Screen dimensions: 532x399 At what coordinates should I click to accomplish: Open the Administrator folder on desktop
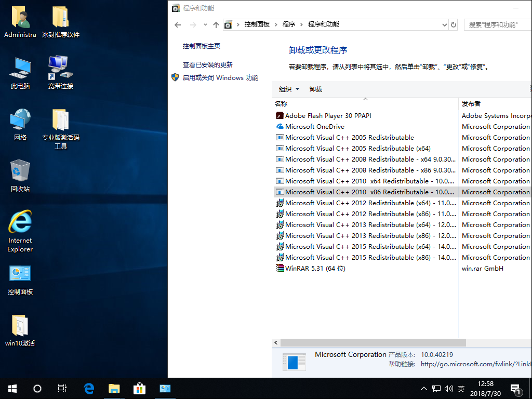point(20,21)
